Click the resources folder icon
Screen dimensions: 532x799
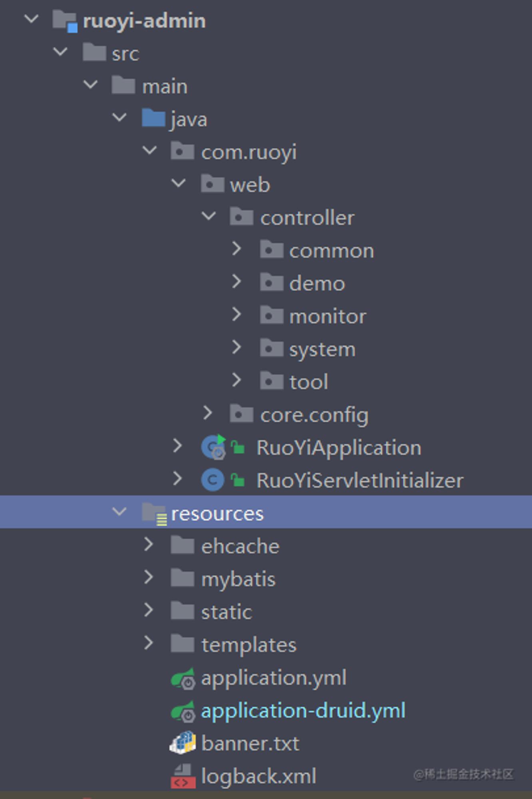click(x=154, y=514)
